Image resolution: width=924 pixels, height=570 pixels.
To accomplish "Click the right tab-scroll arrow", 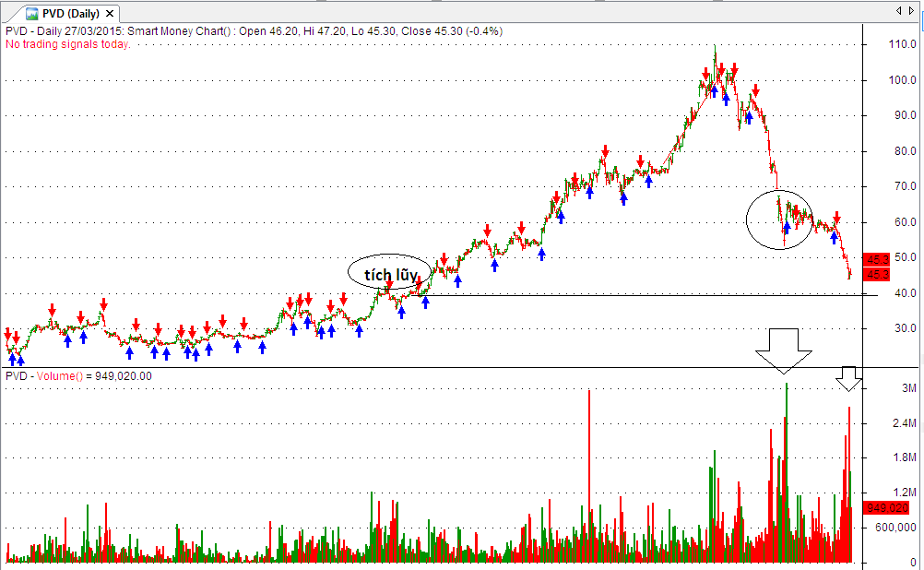I will [911, 11].
